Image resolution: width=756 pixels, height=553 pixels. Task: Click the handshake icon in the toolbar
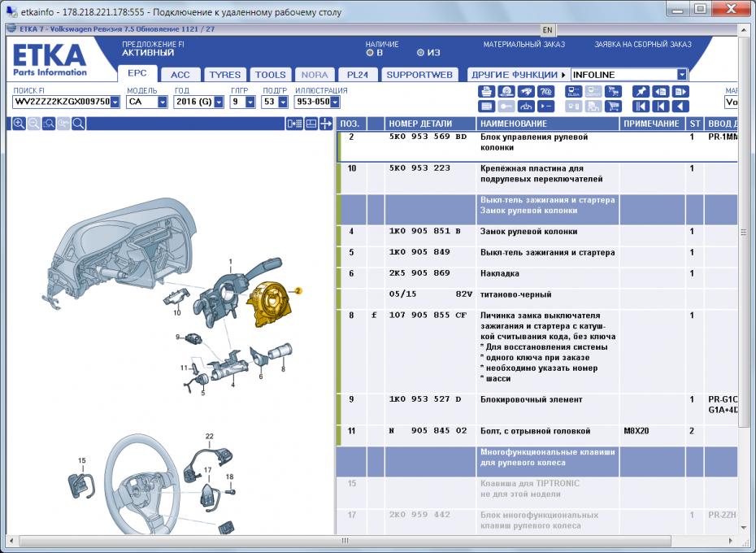526,92
